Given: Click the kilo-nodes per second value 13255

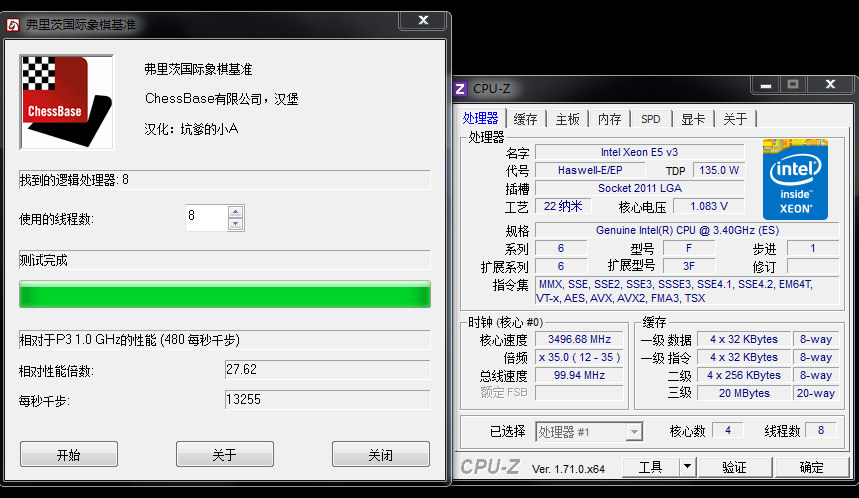Looking at the screenshot, I should (328, 399).
